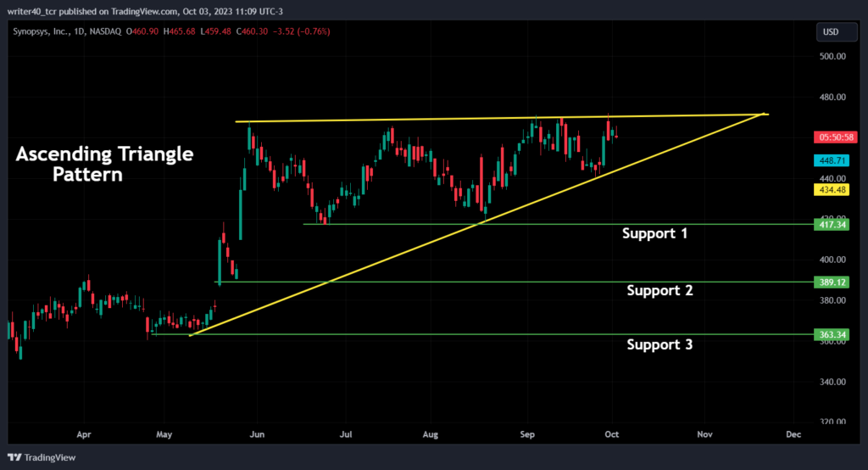Click the Dec label on time axis
Screen dimensions: 868x470
(x=793, y=434)
